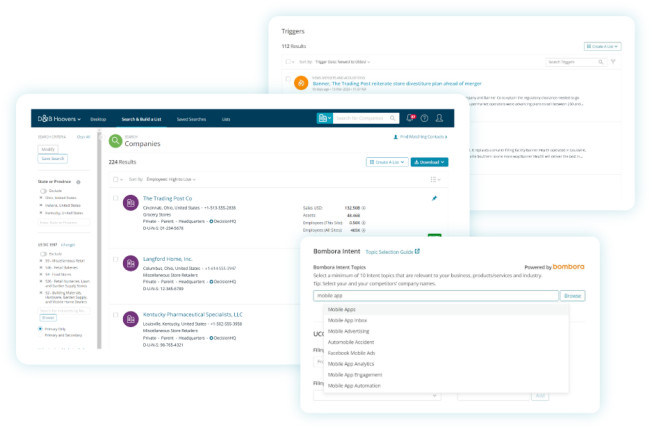This screenshot has height=428, width=650.
Task: Choose Mobile Apps suggestion
Action: 446,309
